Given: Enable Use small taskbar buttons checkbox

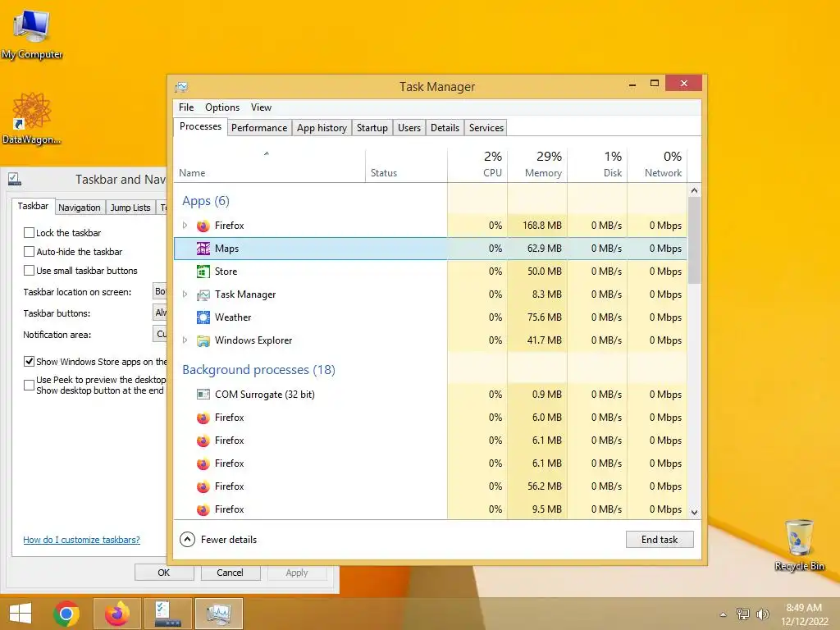Looking at the screenshot, I should [x=29, y=271].
